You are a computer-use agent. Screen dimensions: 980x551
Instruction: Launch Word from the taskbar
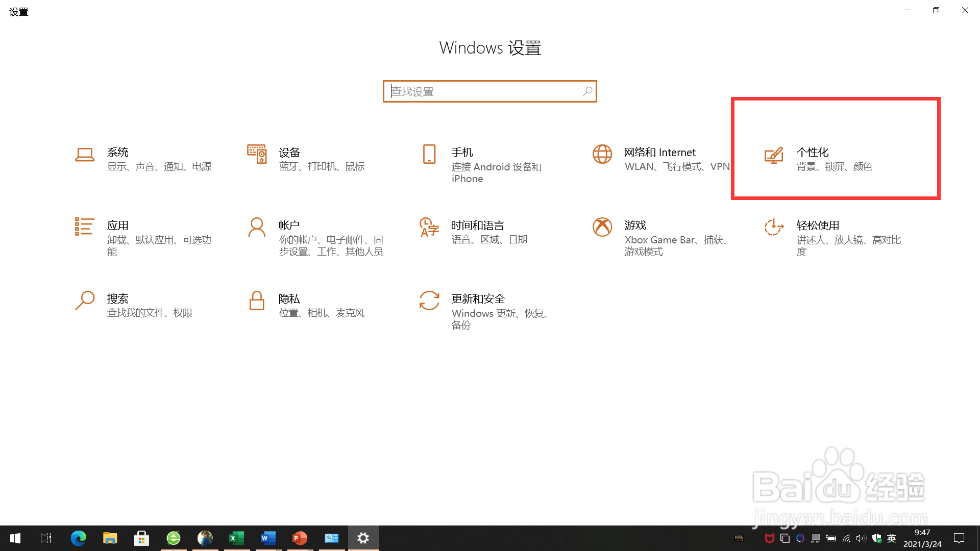[268, 538]
